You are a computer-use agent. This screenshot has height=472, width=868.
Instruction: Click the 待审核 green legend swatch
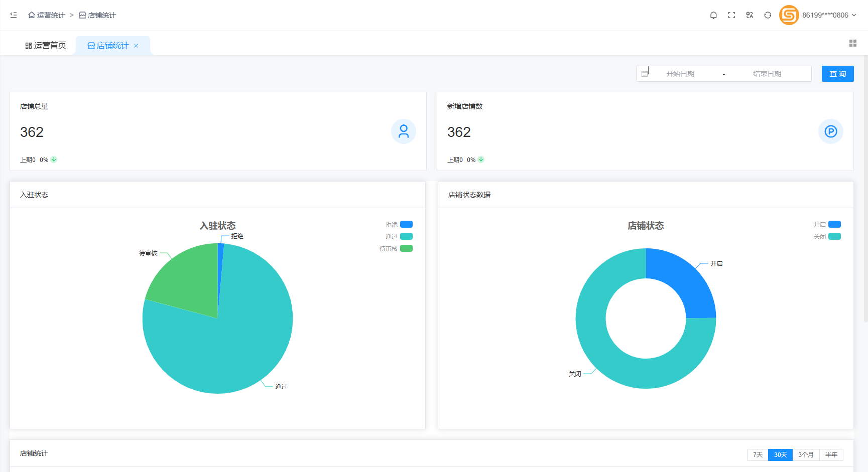point(406,248)
